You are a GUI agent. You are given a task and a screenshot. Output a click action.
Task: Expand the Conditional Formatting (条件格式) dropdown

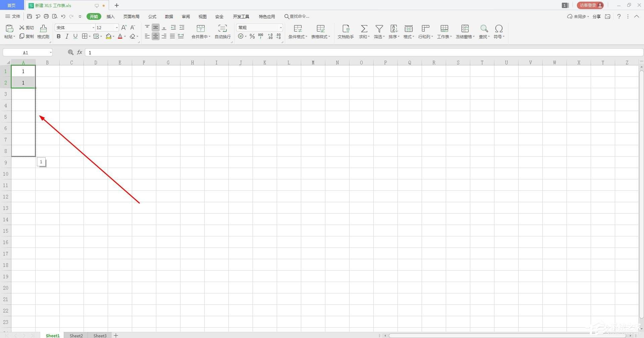[x=306, y=37]
